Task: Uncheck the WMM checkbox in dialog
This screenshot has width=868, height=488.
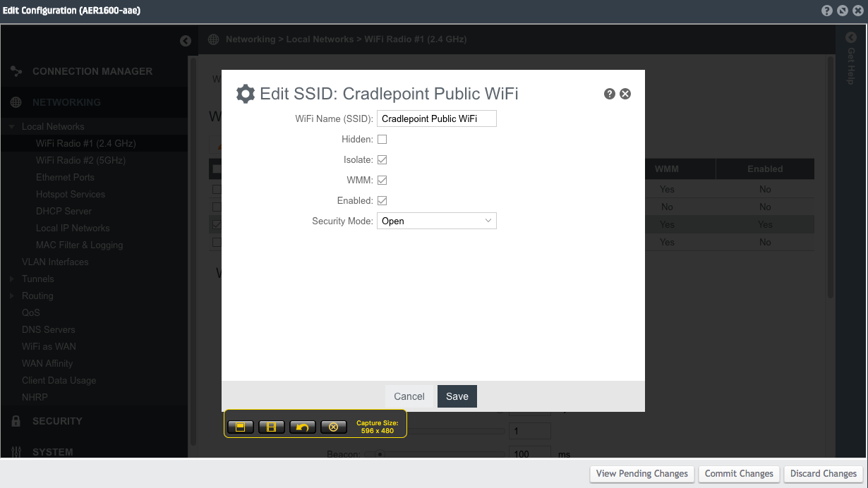Action: click(382, 181)
